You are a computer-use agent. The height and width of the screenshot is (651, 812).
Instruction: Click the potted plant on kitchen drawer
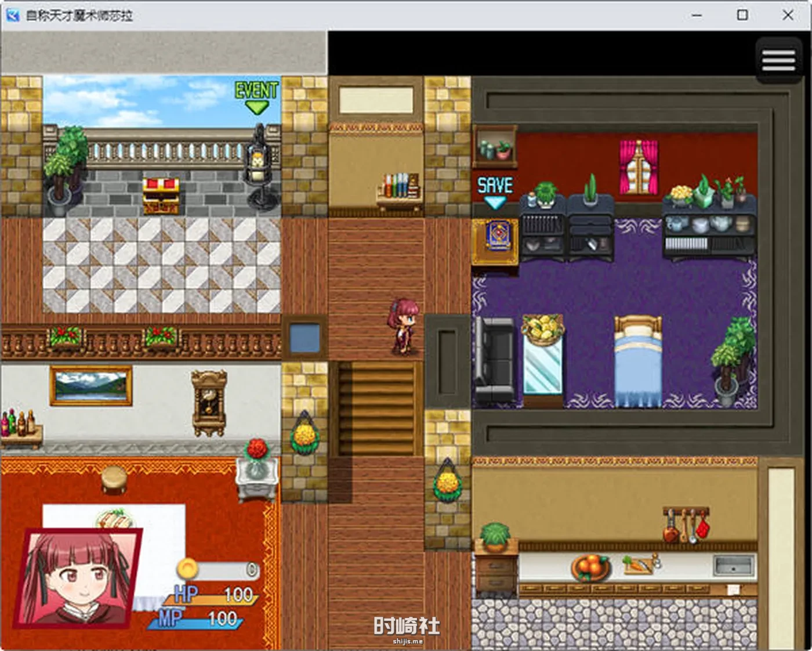coord(496,537)
